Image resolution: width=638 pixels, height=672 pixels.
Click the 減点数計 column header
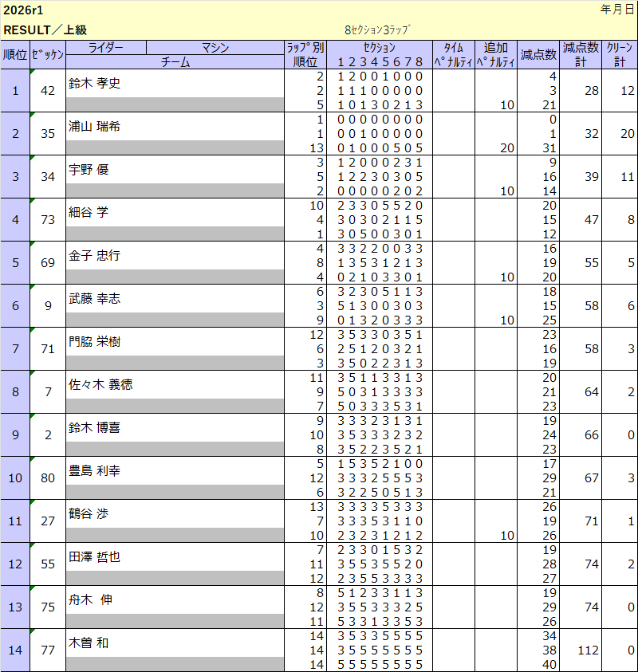coord(580,54)
